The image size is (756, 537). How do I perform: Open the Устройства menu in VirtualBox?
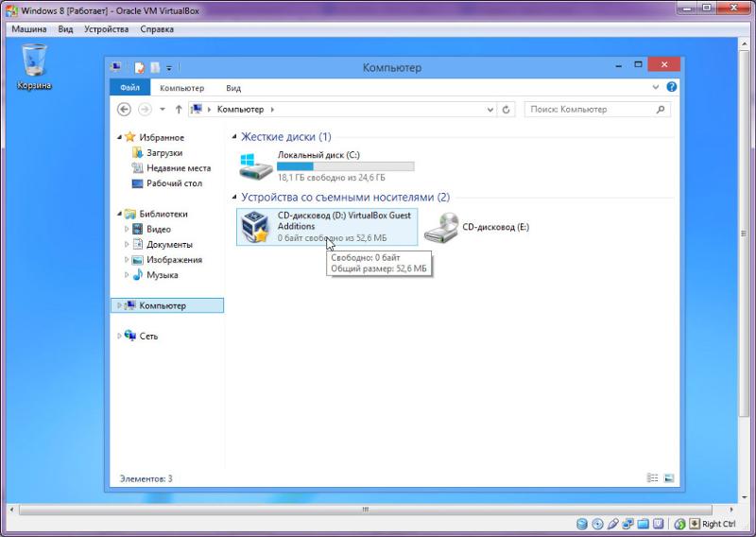(106, 29)
